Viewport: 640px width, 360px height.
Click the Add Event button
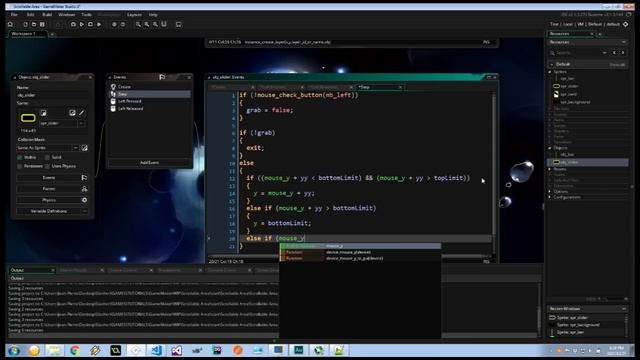pyautogui.click(x=149, y=162)
